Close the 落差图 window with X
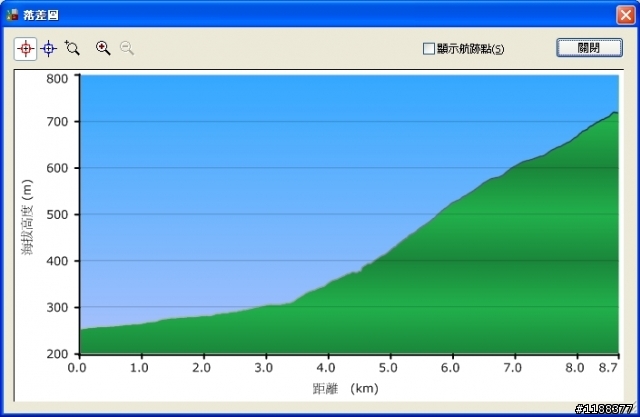This screenshot has width=640, height=417. coord(625,16)
